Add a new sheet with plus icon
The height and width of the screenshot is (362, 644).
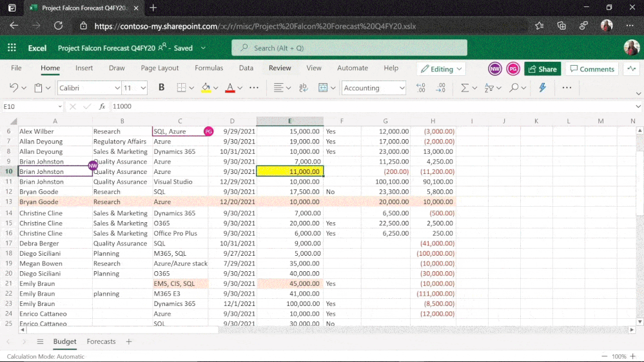point(129,341)
